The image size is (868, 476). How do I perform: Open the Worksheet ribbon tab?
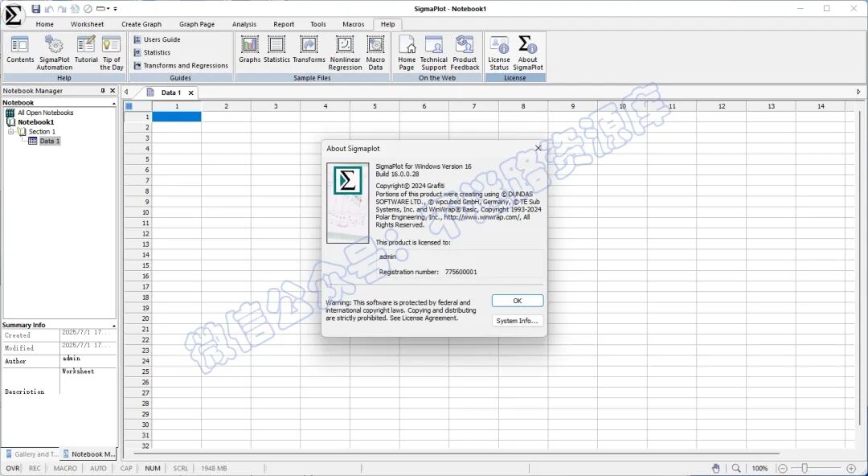(87, 24)
